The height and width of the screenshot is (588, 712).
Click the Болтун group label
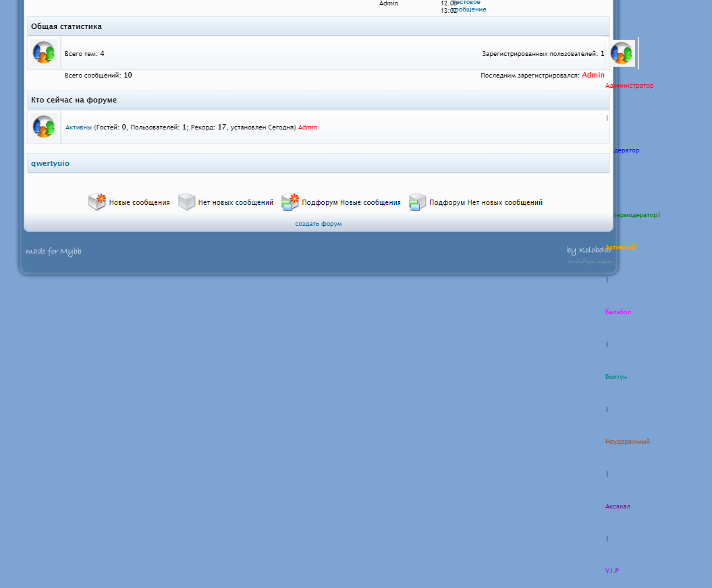pyautogui.click(x=615, y=377)
